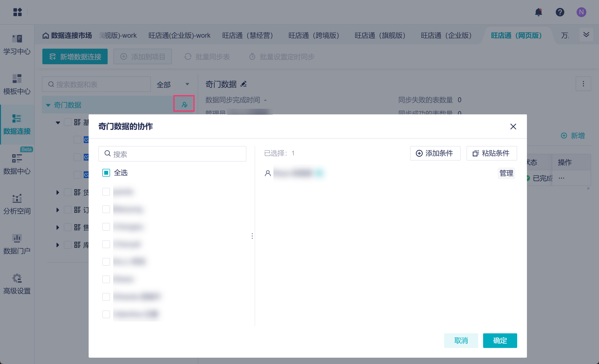Go to 分析空间 in the sidebar
The width and height of the screenshot is (599, 364).
pos(17,204)
